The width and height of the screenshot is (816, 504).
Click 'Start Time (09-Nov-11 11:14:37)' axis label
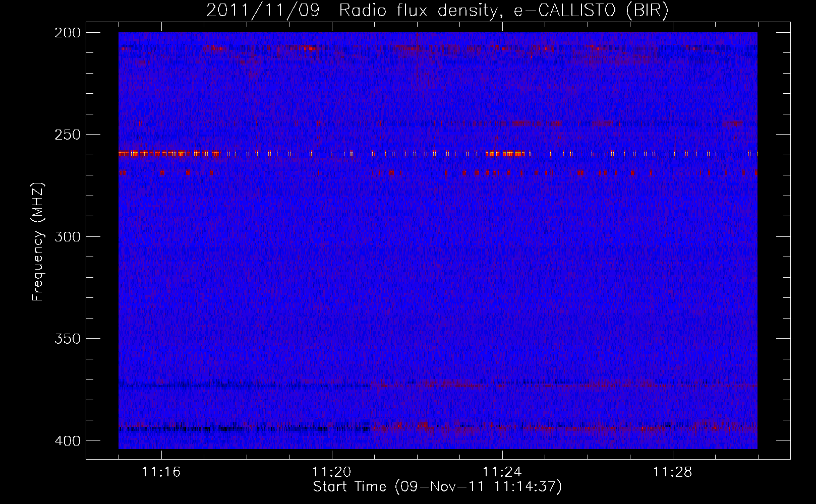(437, 487)
